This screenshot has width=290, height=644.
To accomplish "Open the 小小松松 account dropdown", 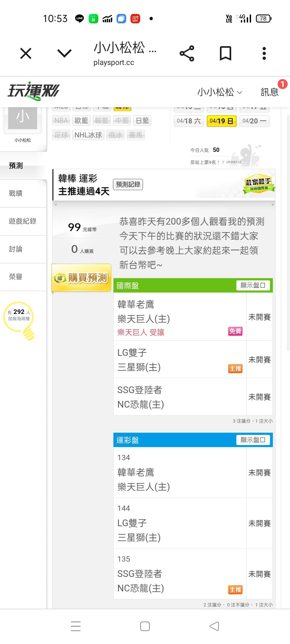I will [219, 92].
